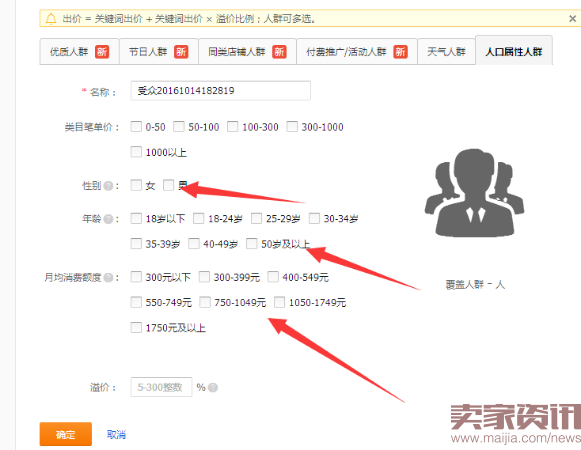Viewport: 581px width, 450px height.
Task: Click the help icon beside 月均消费额度
Action: (108, 278)
